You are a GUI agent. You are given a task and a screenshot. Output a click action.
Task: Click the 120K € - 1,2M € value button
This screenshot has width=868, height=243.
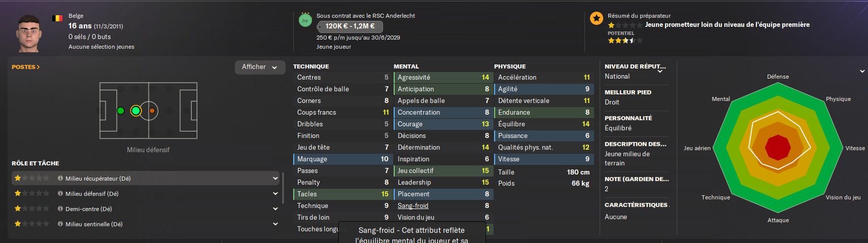click(x=350, y=26)
